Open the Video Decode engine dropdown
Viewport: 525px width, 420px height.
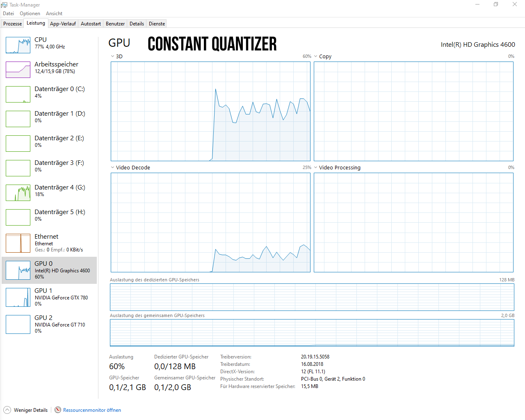click(113, 167)
